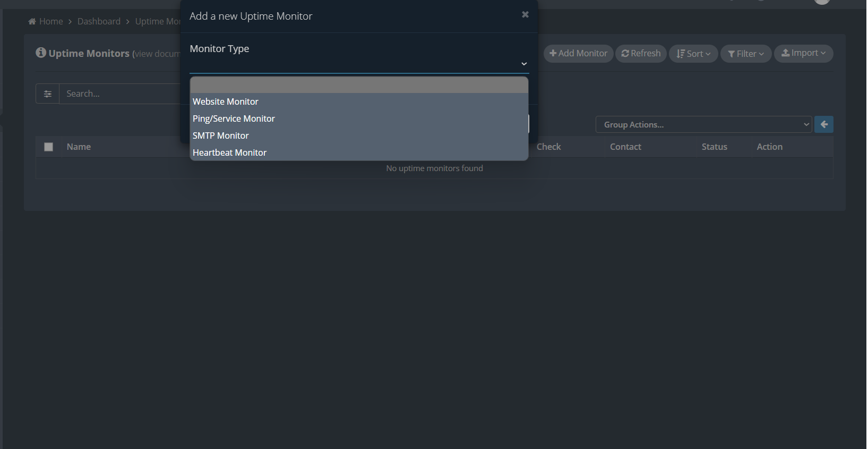The height and width of the screenshot is (449, 868).
Task: Select the blank option in Monitor Type list
Action: click(x=359, y=85)
